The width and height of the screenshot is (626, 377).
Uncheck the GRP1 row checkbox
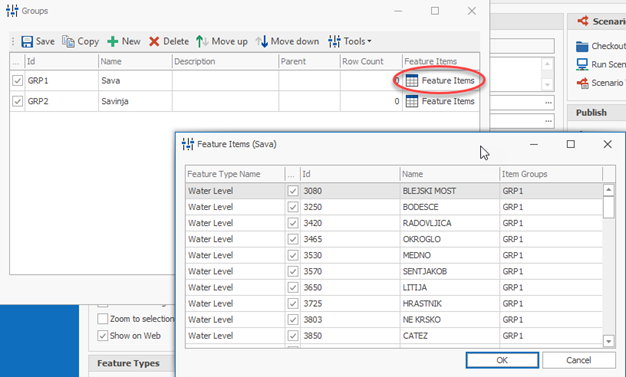click(17, 81)
